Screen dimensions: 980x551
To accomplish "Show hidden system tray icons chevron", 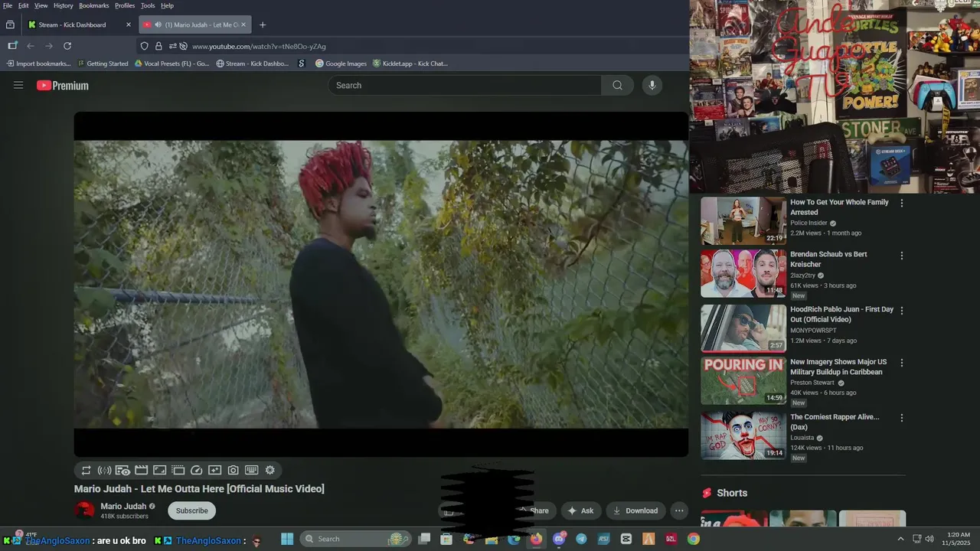I will click(900, 539).
